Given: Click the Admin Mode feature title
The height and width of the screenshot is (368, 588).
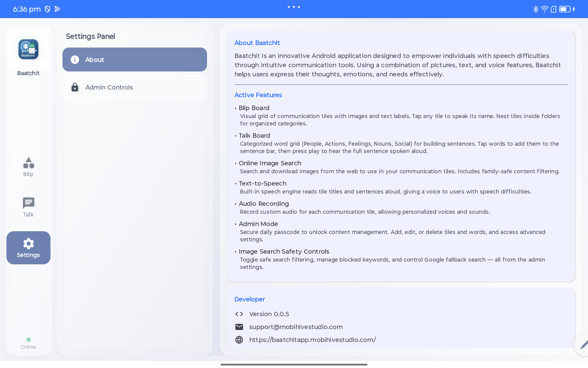Looking at the screenshot, I should [x=258, y=224].
